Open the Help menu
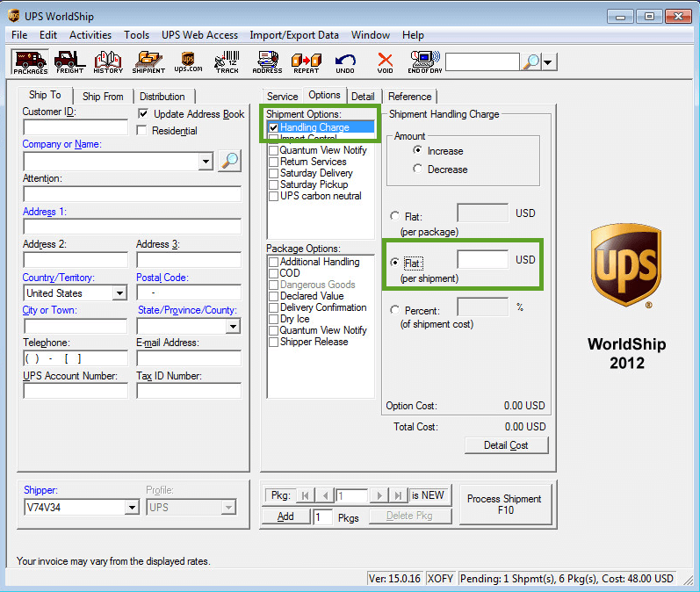Image resolution: width=700 pixels, height=592 pixels. pos(413,35)
